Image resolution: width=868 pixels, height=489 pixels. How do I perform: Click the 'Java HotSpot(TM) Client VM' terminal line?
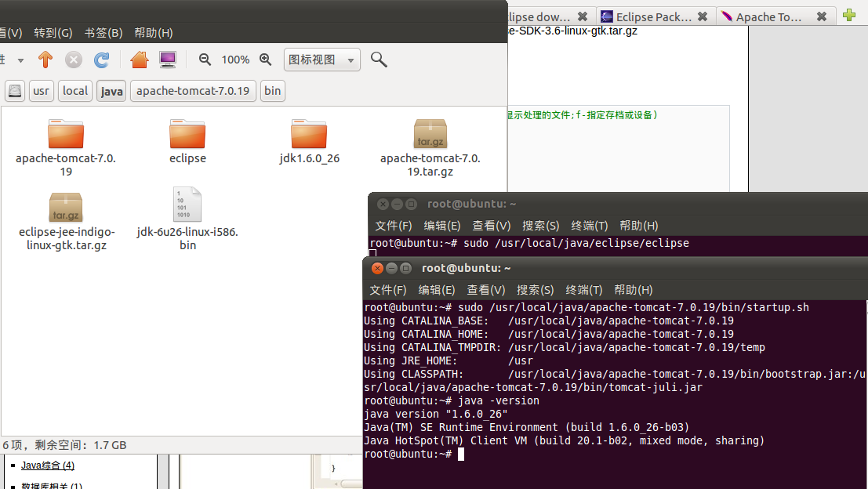(x=564, y=441)
